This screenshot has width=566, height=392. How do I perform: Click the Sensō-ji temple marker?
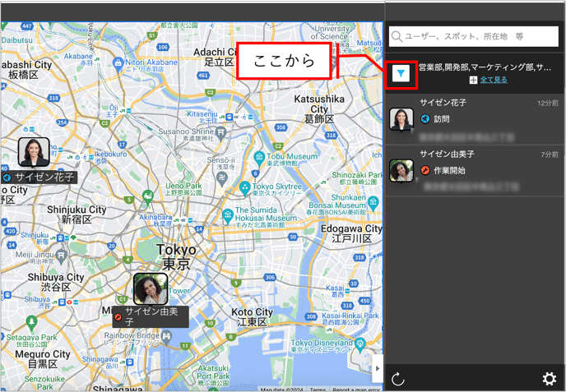[x=221, y=178]
